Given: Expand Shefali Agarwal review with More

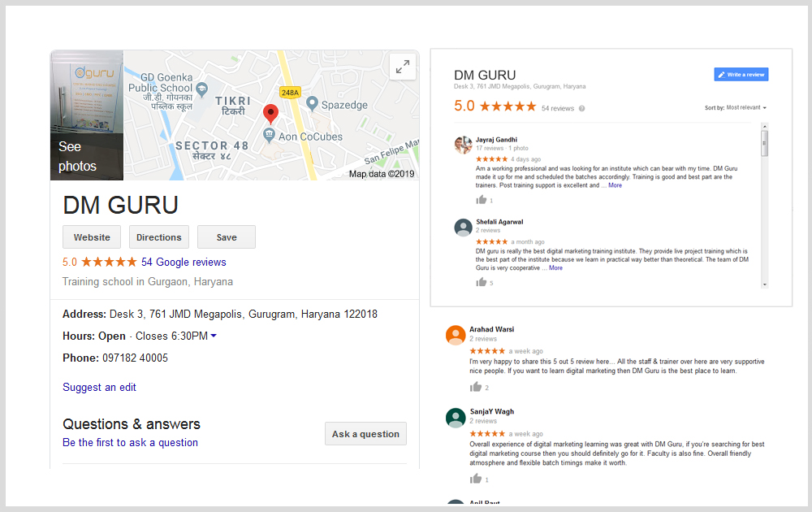Looking at the screenshot, I should tap(555, 268).
